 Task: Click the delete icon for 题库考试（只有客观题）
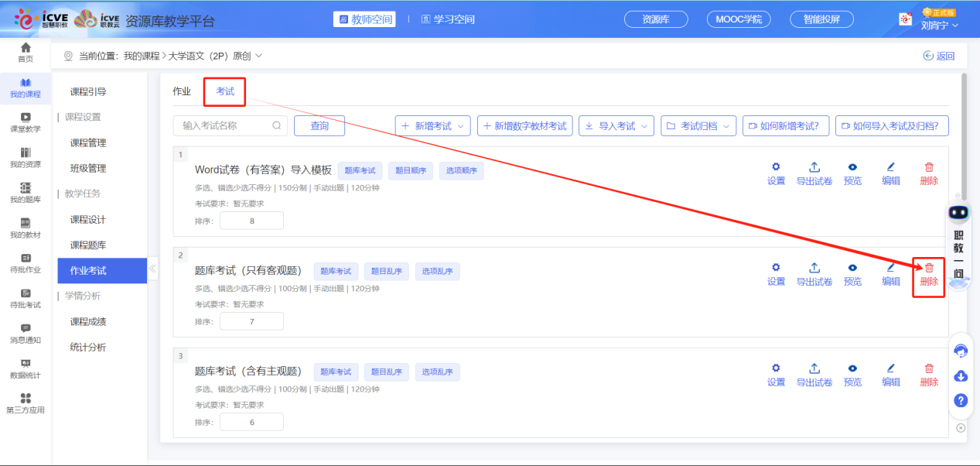pyautogui.click(x=929, y=268)
